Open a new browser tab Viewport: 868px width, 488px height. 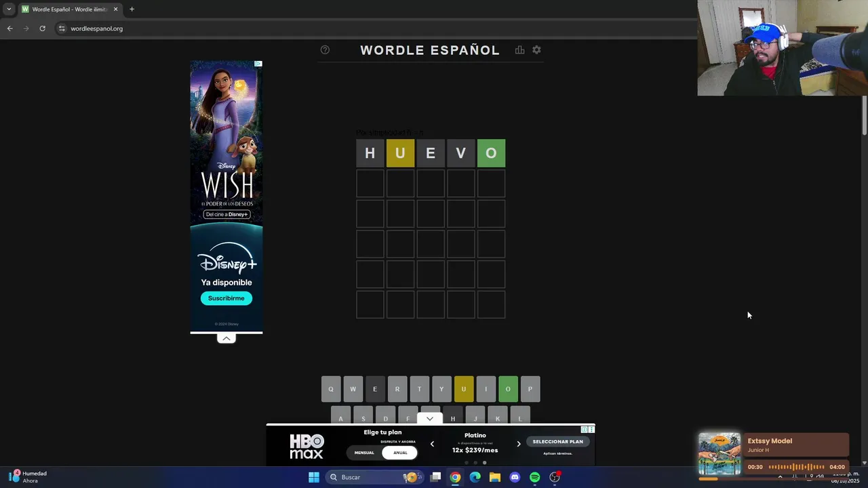coord(132,9)
